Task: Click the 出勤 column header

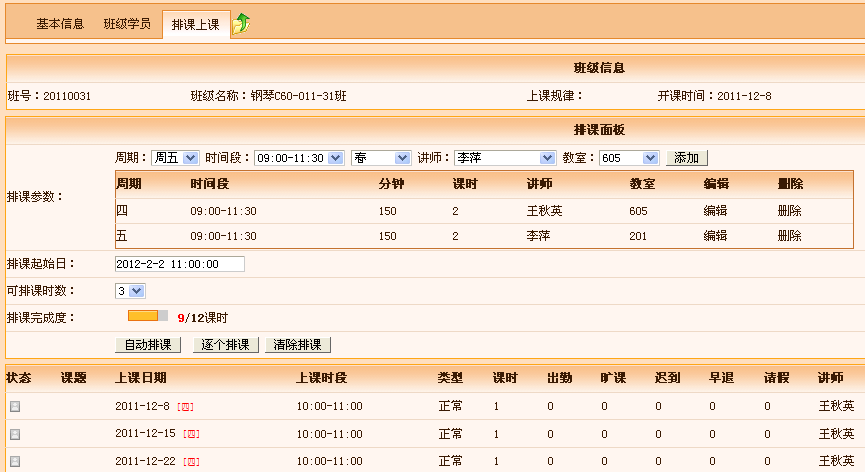Action: [559, 378]
